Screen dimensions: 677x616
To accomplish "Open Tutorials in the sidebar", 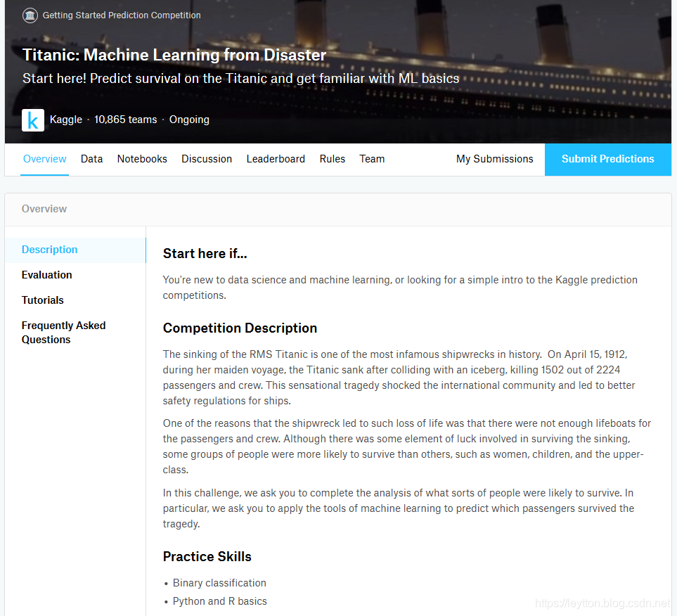I will 43,300.
